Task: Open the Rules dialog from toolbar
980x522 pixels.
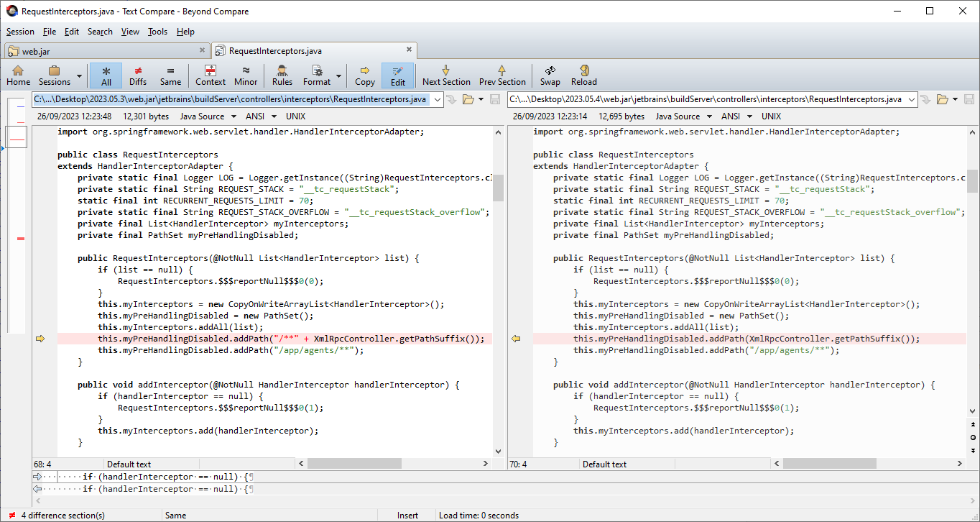Action: (282, 75)
